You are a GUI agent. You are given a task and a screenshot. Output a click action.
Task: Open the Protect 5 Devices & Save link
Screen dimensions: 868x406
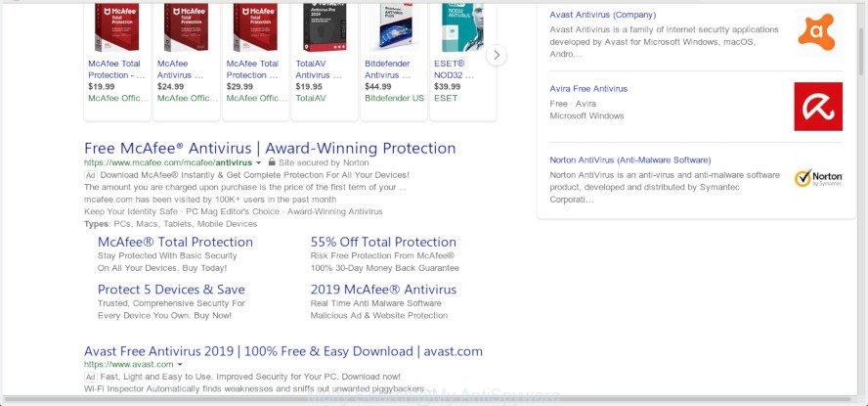pyautogui.click(x=171, y=290)
